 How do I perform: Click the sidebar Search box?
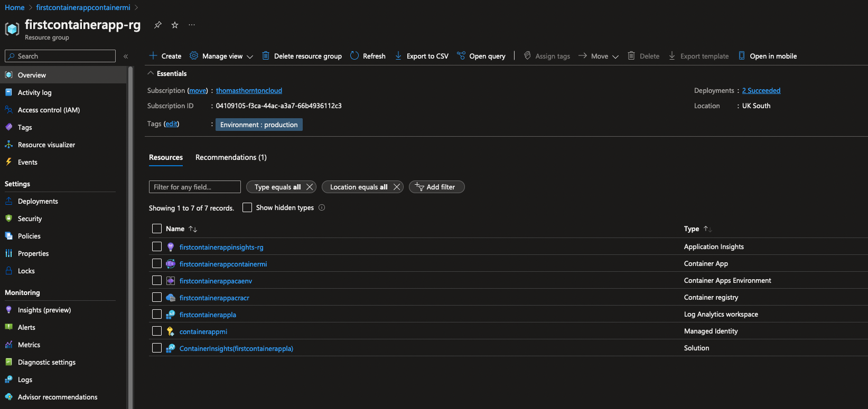coord(60,56)
